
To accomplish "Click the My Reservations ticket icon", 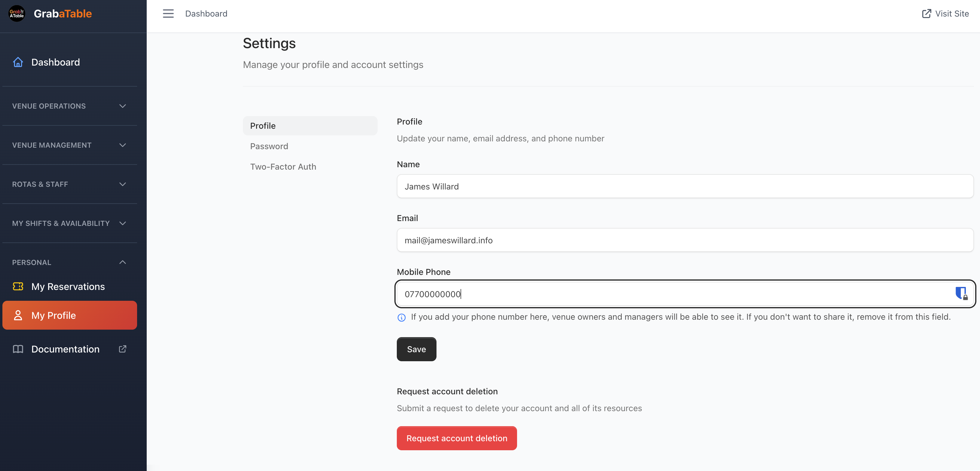I will tap(18, 286).
